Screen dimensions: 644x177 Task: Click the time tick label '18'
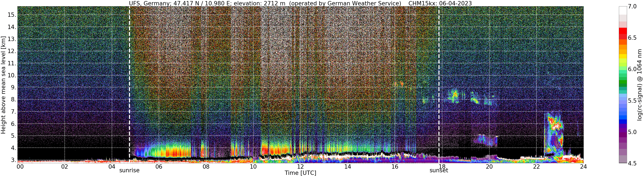click(x=442, y=167)
